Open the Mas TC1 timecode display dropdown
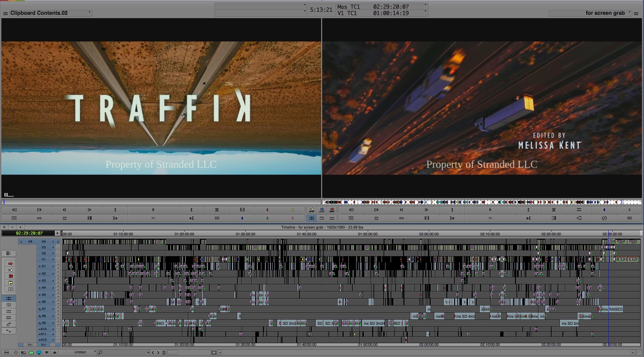The width and height of the screenshot is (644, 357). (426, 5)
